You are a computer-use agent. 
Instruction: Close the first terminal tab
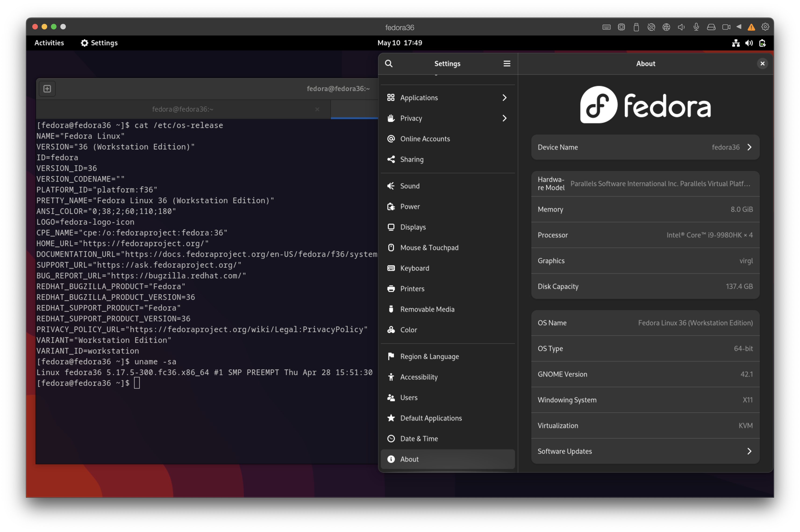point(317,109)
